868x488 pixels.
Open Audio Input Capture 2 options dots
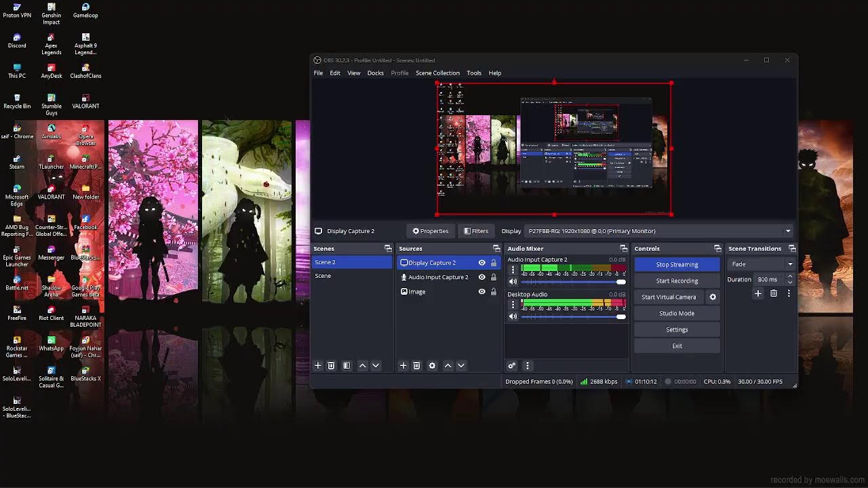tap(513, 270)
